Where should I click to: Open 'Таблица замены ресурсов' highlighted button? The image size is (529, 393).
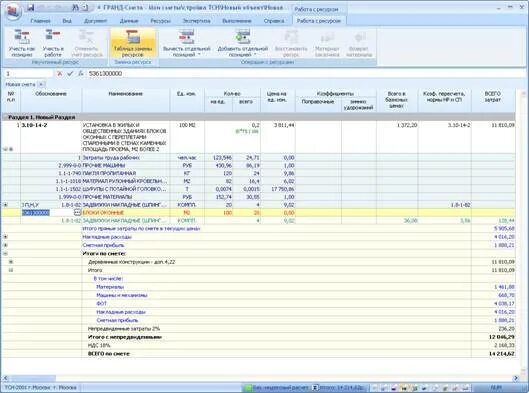coord(133,43)
